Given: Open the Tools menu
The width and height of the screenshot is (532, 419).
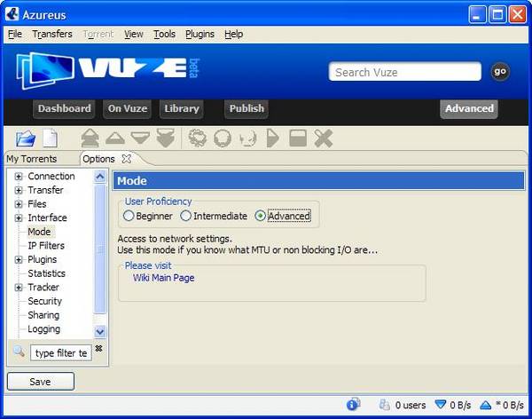Looking at the screenshot, I should tap(165, 34).
